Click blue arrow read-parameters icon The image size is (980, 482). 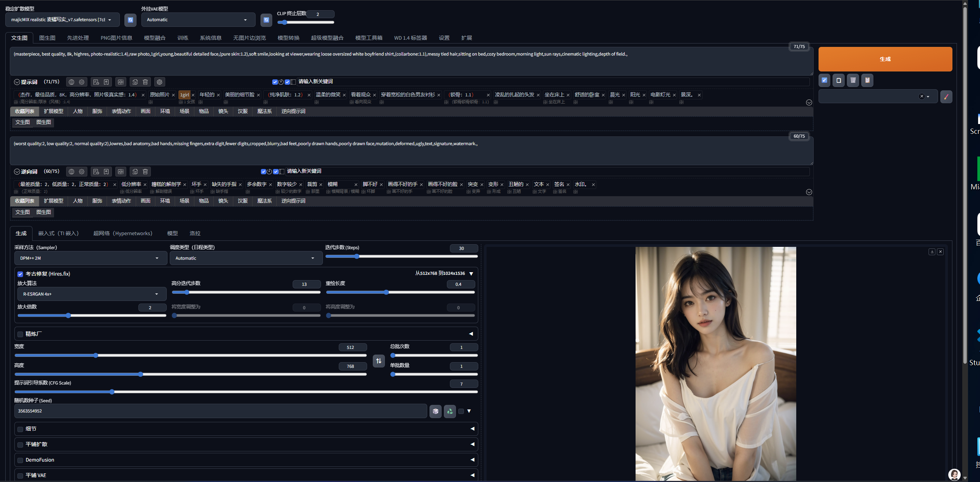(x=824, y=80)
